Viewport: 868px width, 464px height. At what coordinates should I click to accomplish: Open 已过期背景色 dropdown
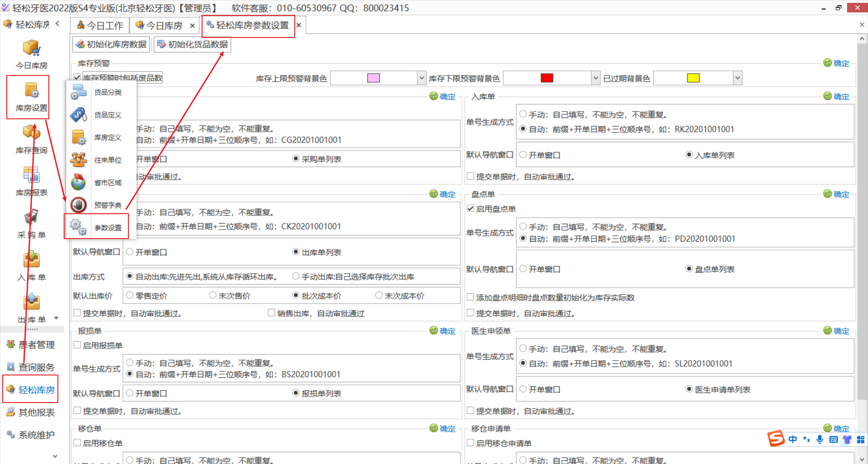point(738,78)
